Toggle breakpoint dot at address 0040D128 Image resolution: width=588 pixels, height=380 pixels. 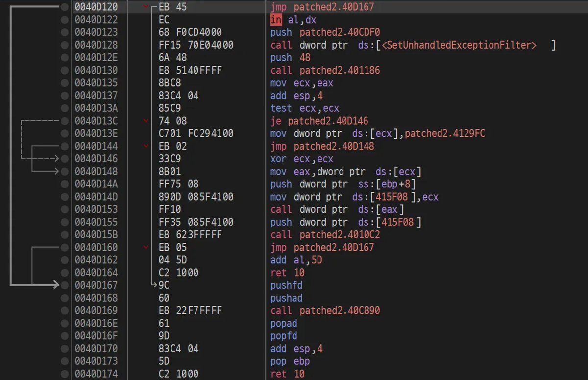coord(65,45)
